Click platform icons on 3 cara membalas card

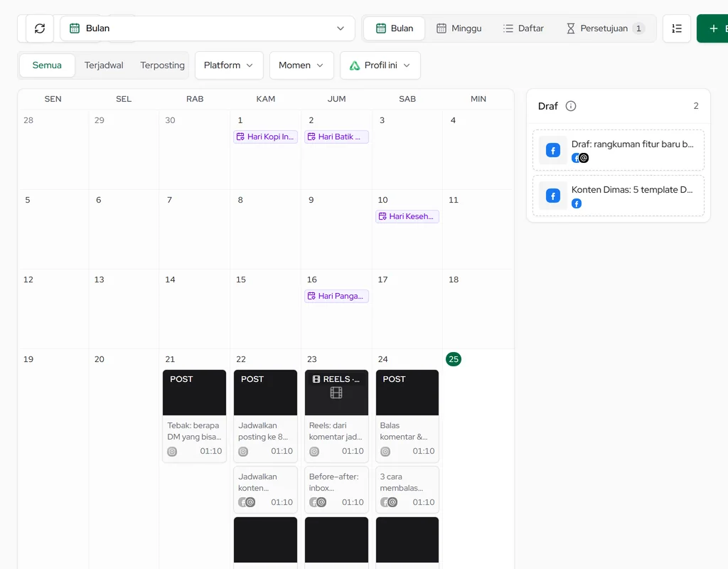389,502
